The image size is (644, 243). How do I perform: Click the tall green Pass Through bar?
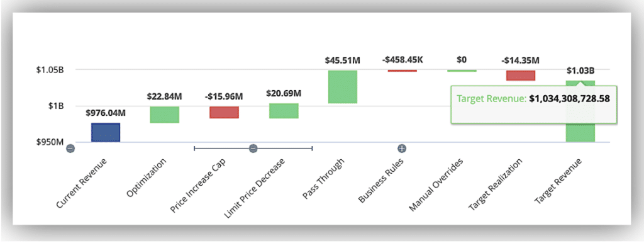coord(343,87)
